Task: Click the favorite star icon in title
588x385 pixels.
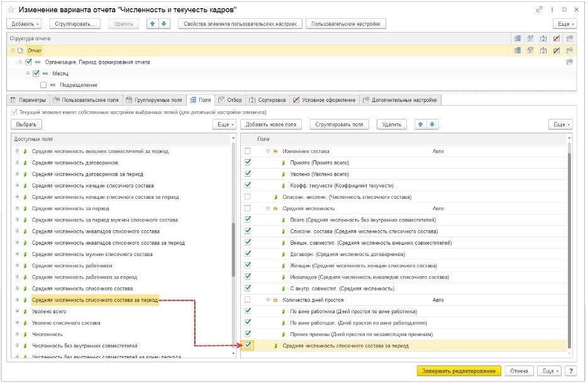Action: 11,9
